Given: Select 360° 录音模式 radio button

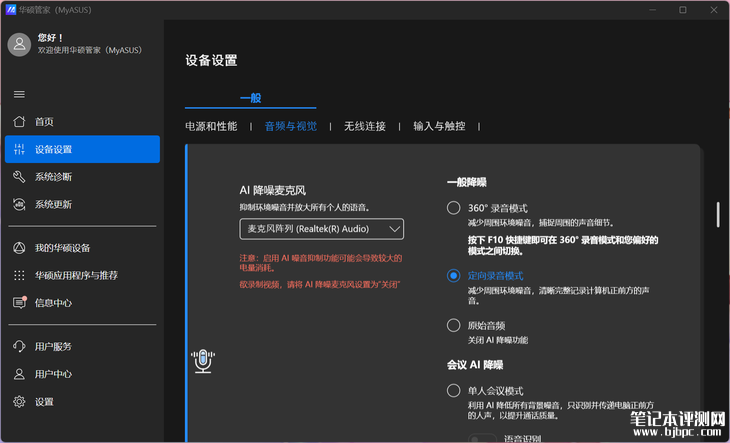Looking at the screenshot, I should (453, 208).
